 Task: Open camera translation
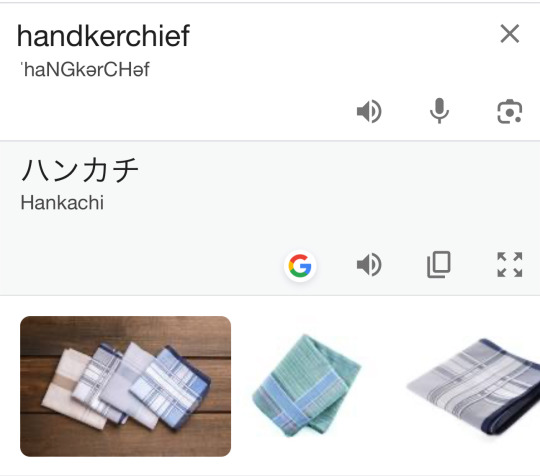click(x=510, y=112)
